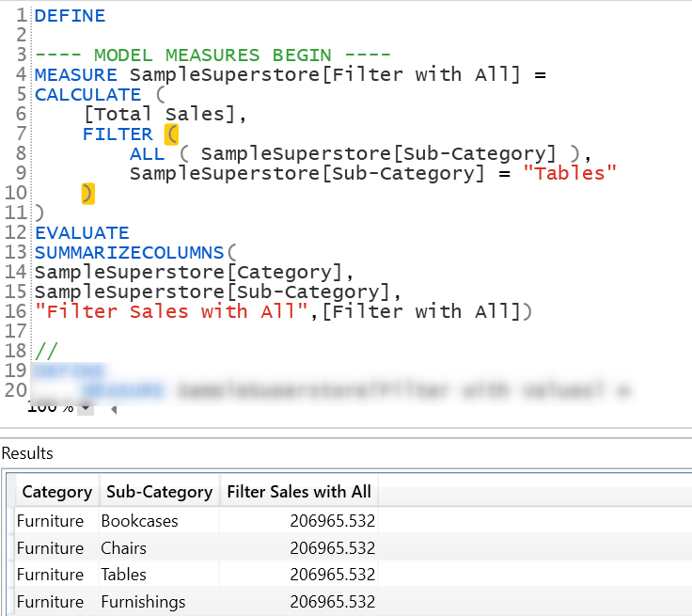
Task: Open the editor zoom level dropdown
Action: click(x=86, y=408)
